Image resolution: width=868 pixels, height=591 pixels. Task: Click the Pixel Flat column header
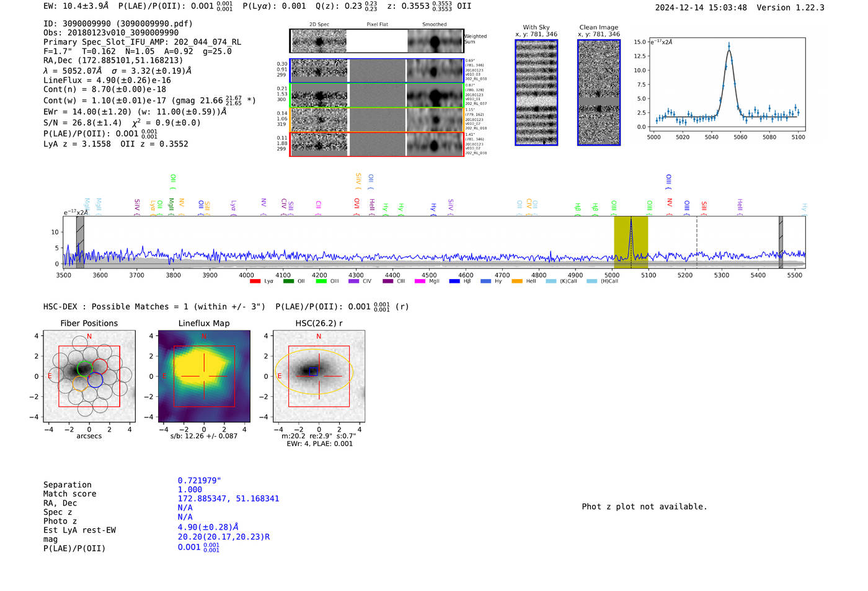click(x=377, y=24)
